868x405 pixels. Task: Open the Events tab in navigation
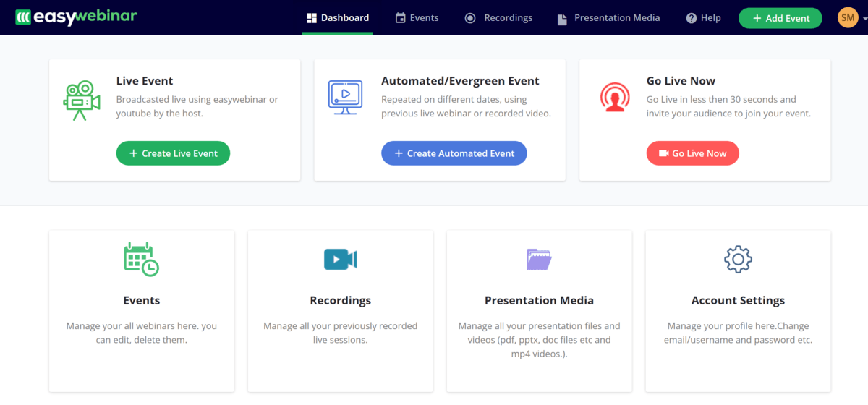tap(417, 18)
